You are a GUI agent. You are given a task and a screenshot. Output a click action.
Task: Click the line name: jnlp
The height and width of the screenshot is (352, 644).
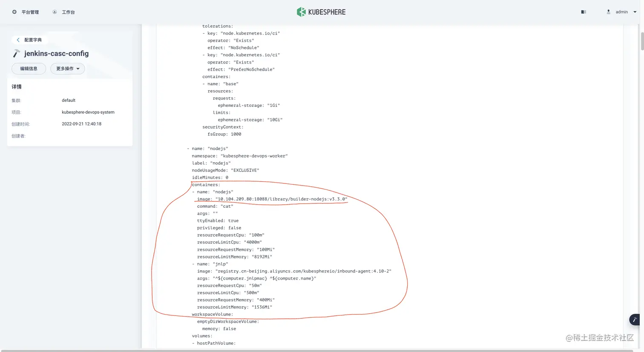point(210,264)
